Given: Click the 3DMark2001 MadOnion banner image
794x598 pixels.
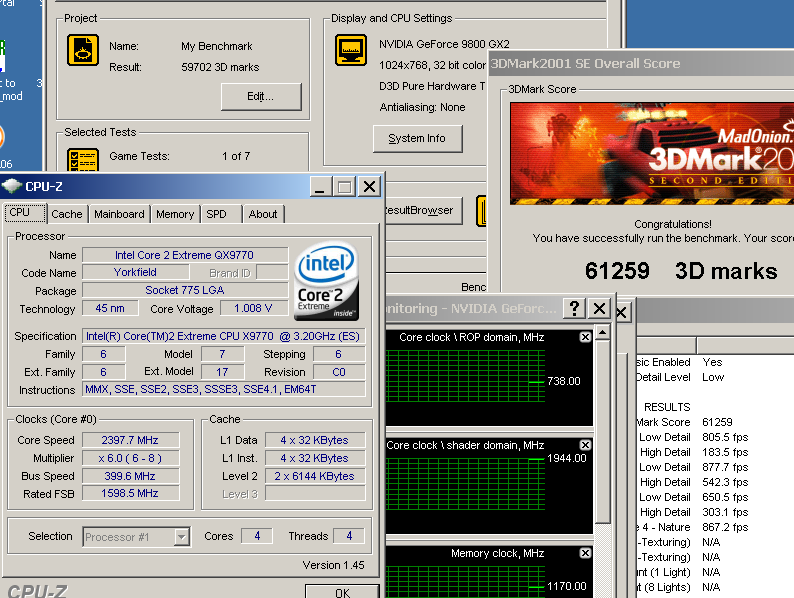Looking at the screenshot, I should click(652, 153).
